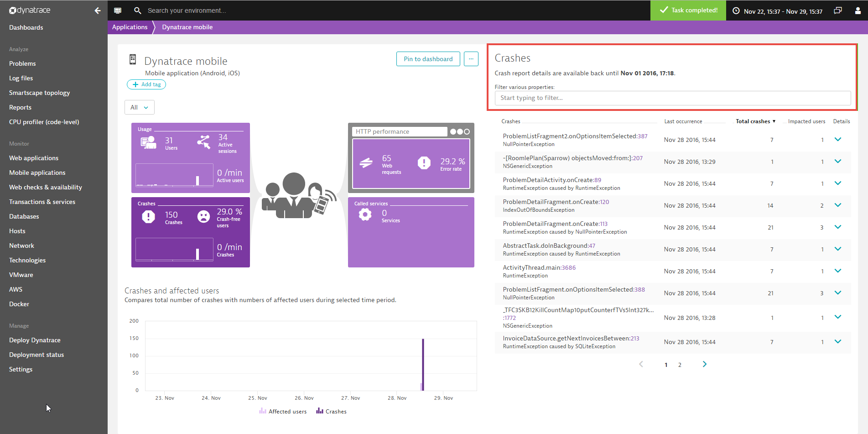Image resolution: width=868 pixels, height=434 pixels.
Task: Click the sad face Crash-free users icon
Action: pos(203,216)
